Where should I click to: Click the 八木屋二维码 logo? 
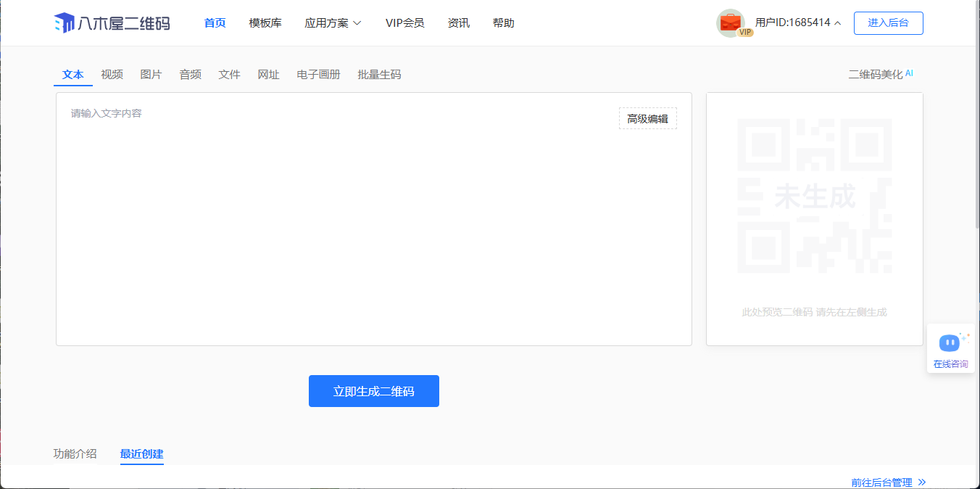(112, 23)
